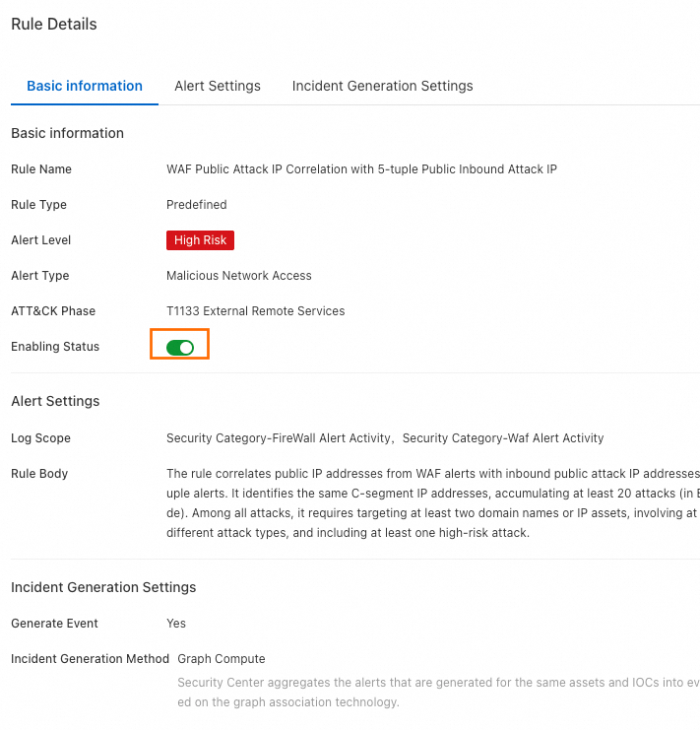Viewport: 700px width, 730px height.
Task: Toggle the Enabling Status switch
Action: [x=180, y=347]
